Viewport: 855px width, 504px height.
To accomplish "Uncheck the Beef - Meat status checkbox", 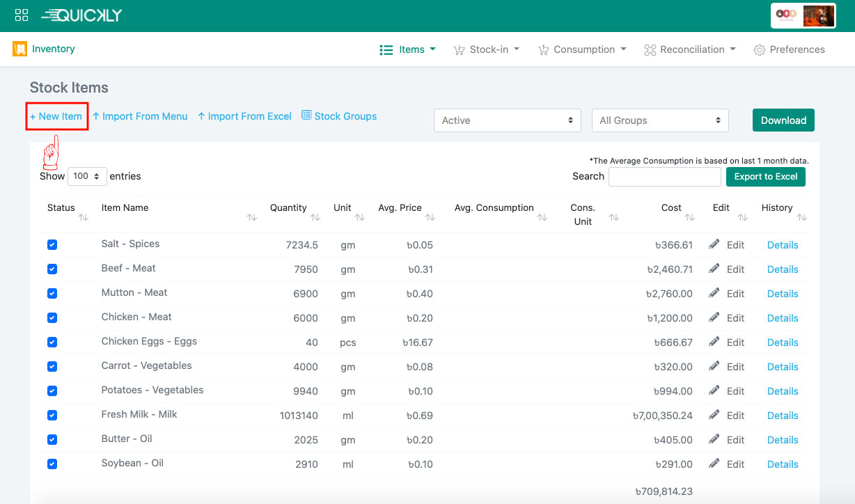I will tap(52, 269).
